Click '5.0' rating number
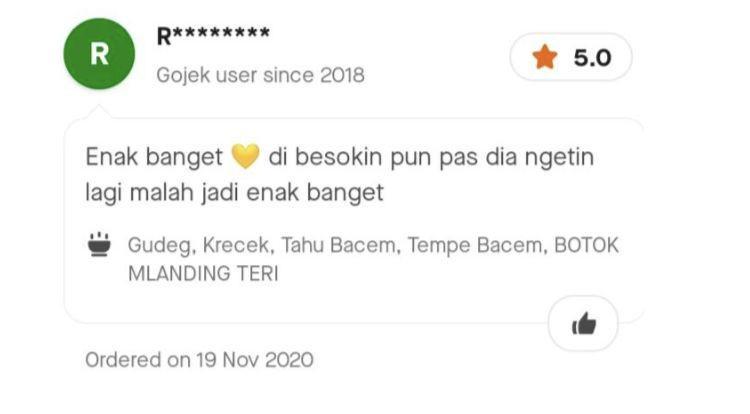750x414 pixels. pos(593,57)
